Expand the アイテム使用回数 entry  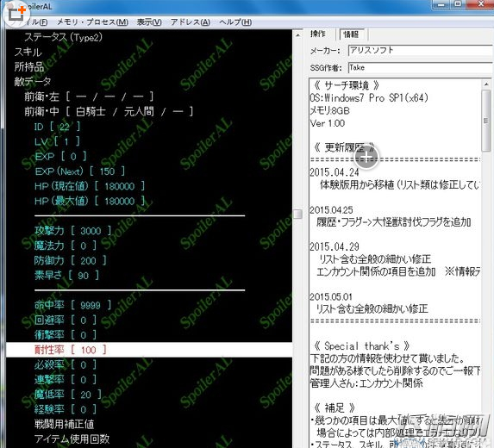(x=72, y=439)
